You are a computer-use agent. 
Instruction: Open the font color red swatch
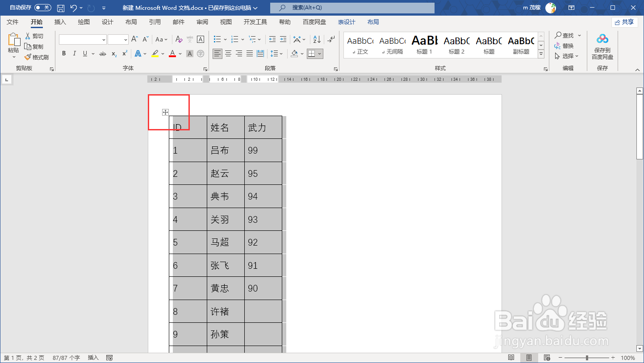172,54
